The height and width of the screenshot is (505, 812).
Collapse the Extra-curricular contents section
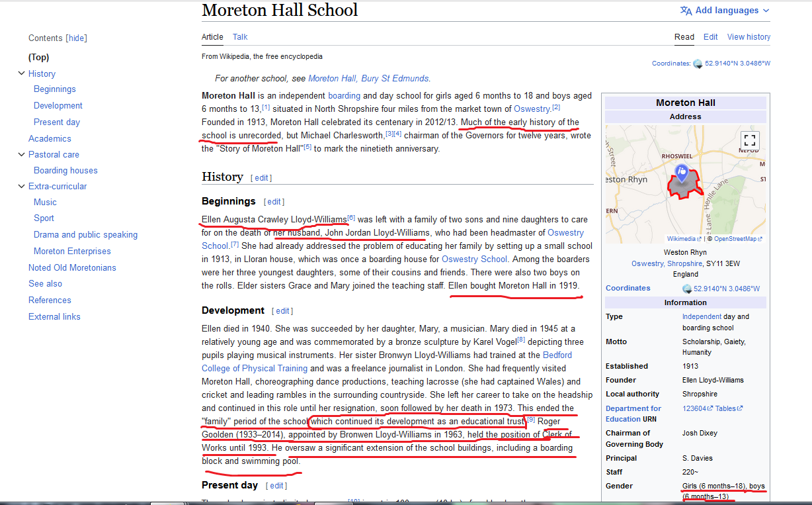[x=21, y=186]
